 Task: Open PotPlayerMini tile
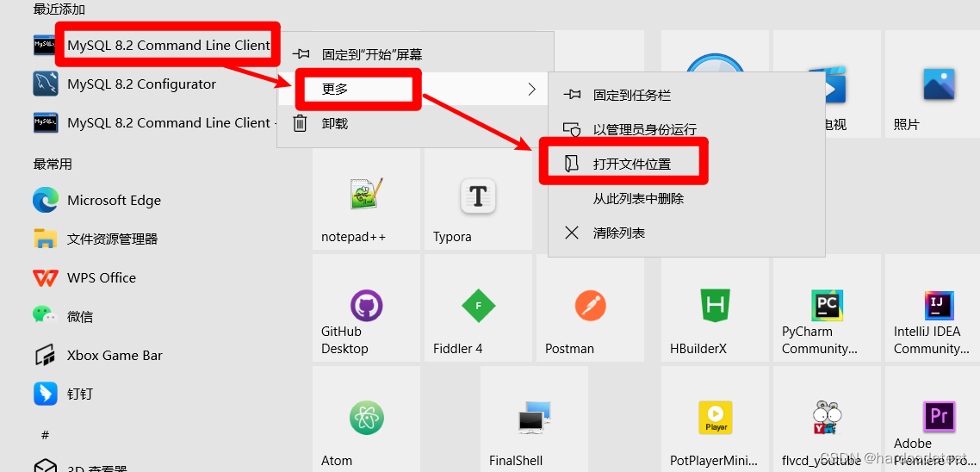[715, 419]
